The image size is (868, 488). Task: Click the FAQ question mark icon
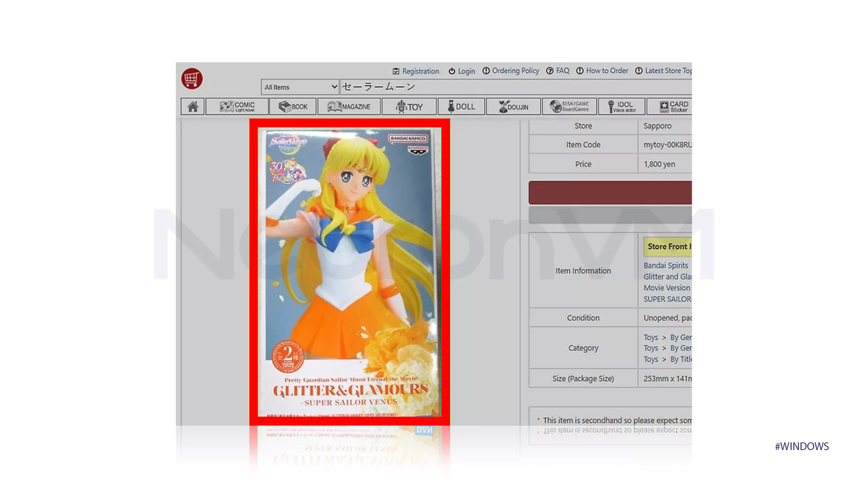tap(550, 70)
